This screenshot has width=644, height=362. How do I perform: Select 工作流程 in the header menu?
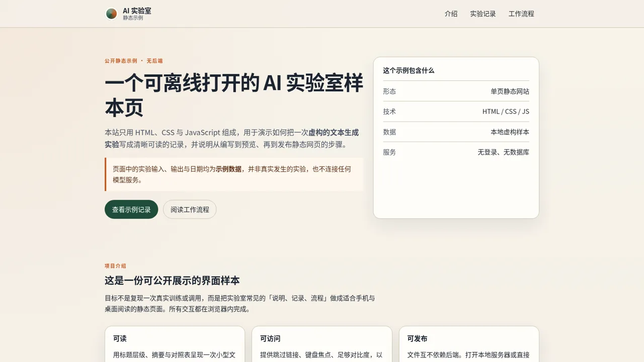point(521,14)
